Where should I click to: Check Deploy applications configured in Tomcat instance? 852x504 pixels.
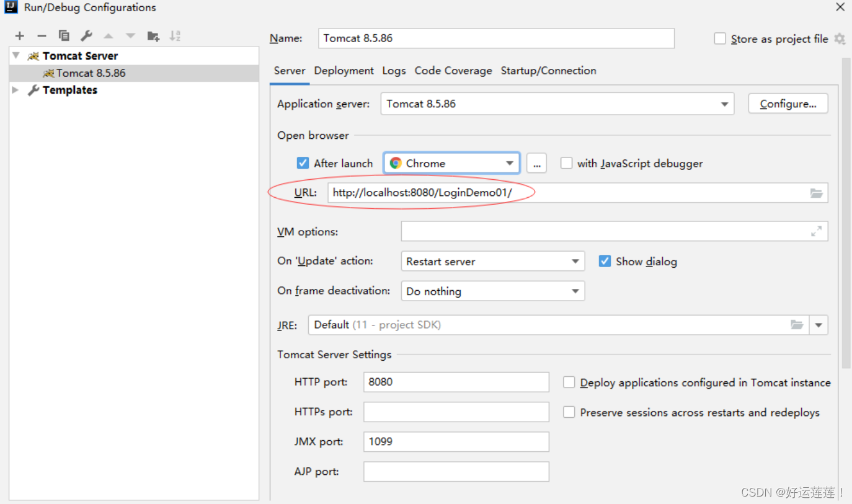(569, 382)
